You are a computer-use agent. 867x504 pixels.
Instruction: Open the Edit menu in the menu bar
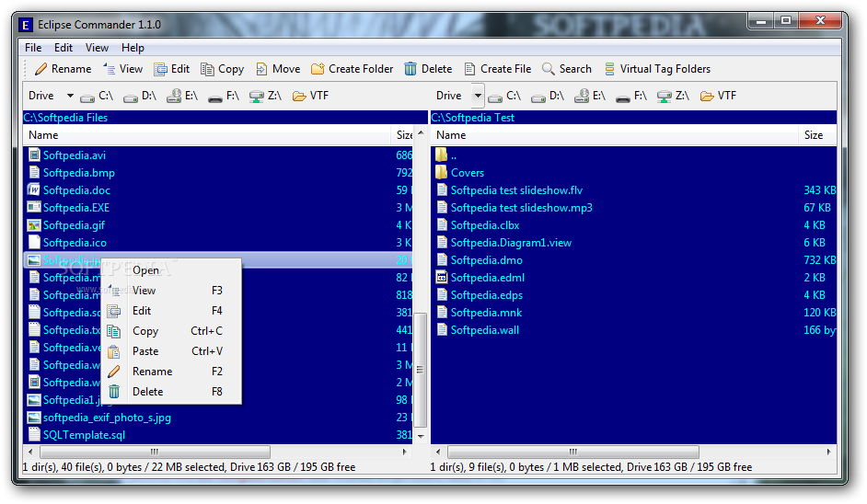tap(63, 48)
